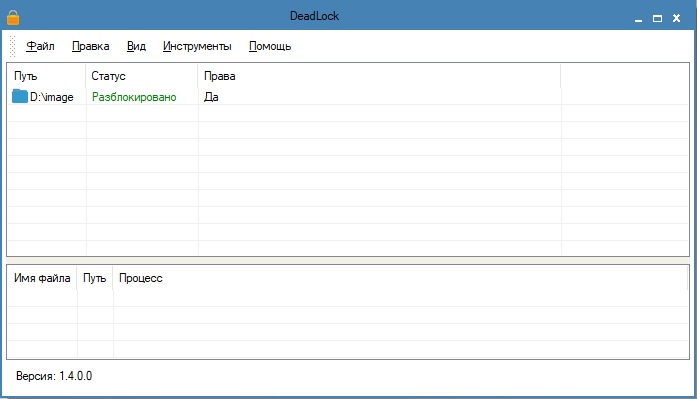
Task: Minimize the DeadLock window
Action: pos(638,19)
